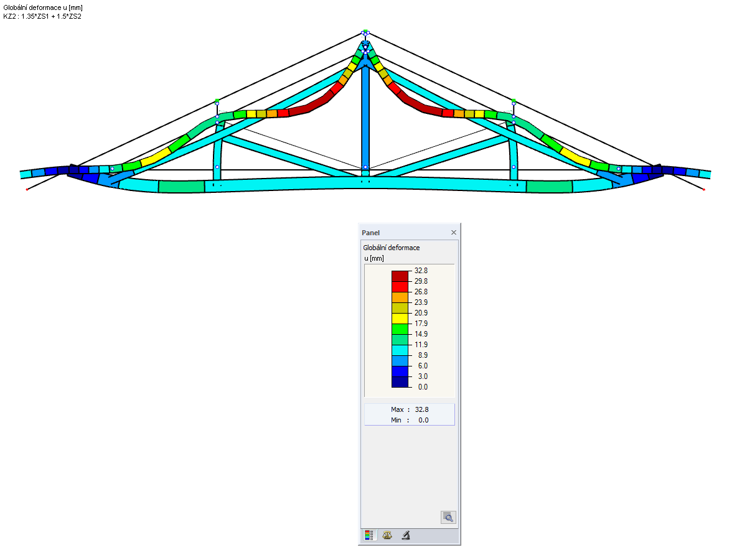Image resolution: width=747 pixels, height=560 pixels.
Task: Open the color scale tab in Panel
Action: tap(370, 535)
